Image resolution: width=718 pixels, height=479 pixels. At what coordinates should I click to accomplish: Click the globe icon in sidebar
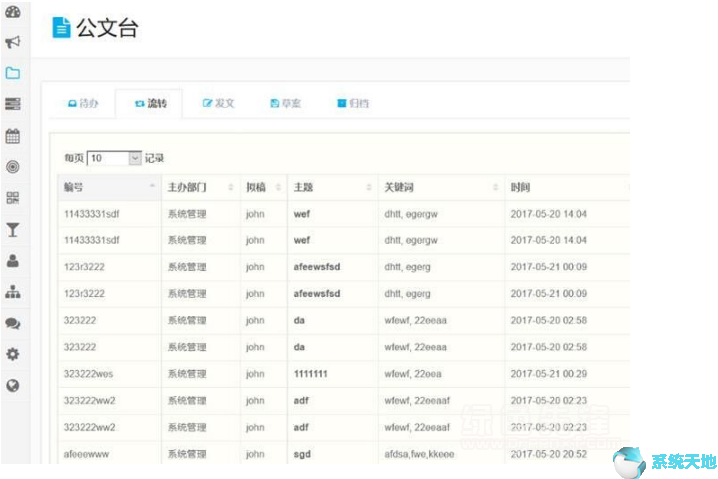[x=13, y=385]
